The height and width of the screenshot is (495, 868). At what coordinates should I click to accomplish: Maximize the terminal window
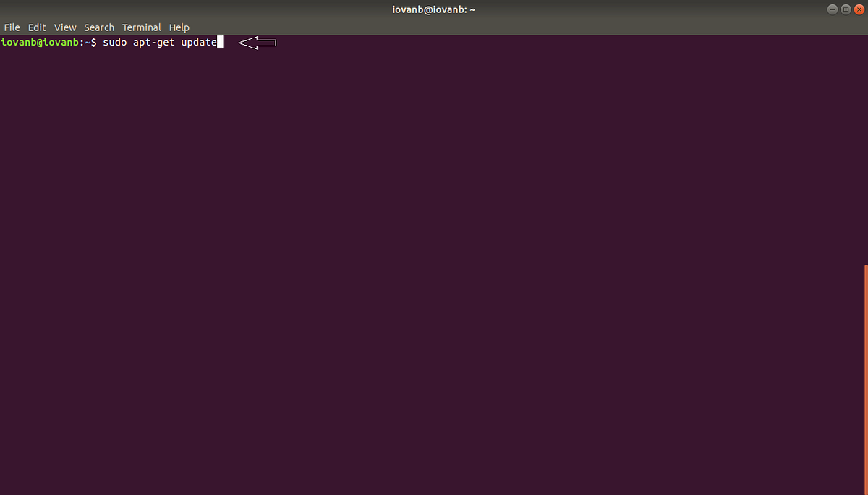(846, 9)
